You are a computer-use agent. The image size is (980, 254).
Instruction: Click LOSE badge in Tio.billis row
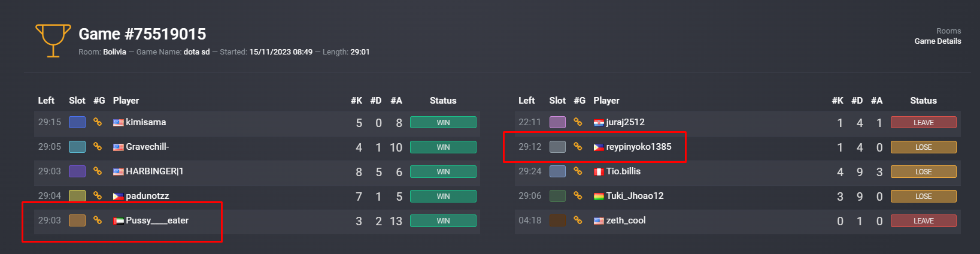coord(923,171)
